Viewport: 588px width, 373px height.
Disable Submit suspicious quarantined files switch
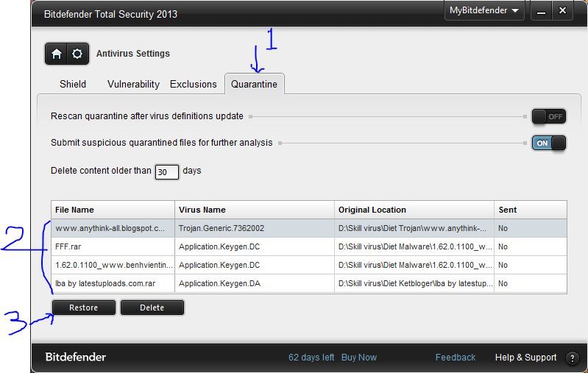coord(548,143)
